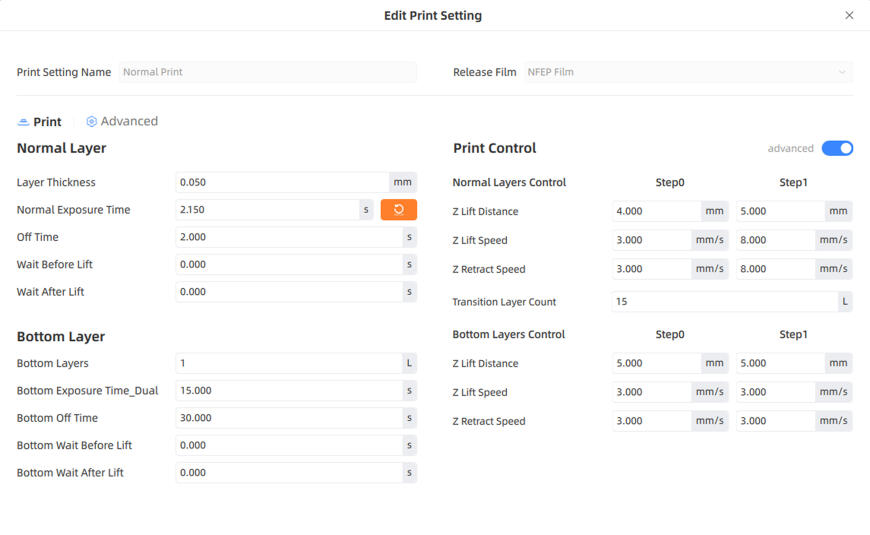Click the Release Film label

point(484,72)
